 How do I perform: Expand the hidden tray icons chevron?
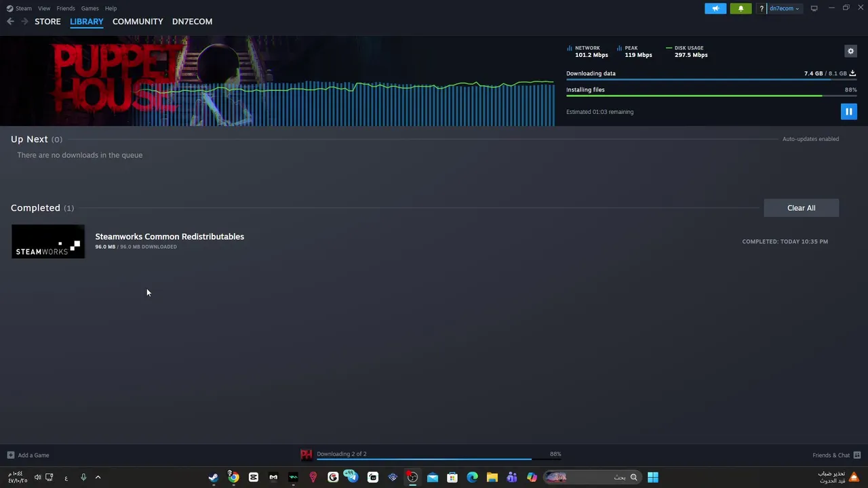(98, 477)
